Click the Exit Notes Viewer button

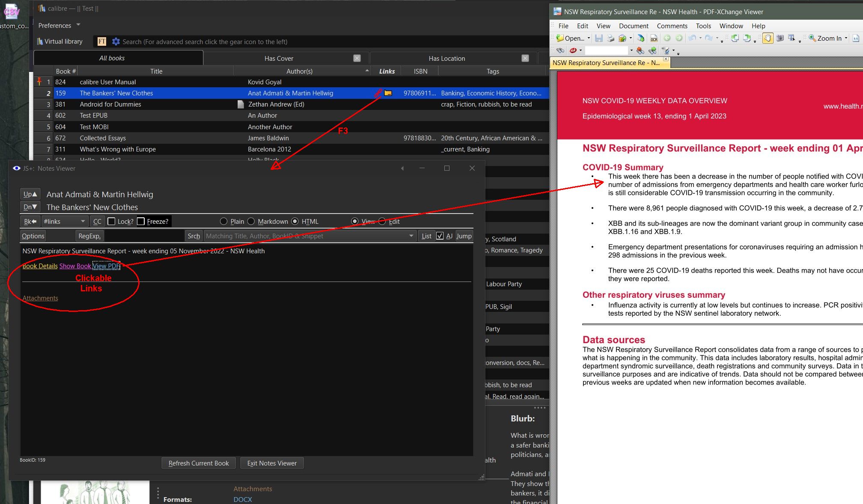coord(272,463)
